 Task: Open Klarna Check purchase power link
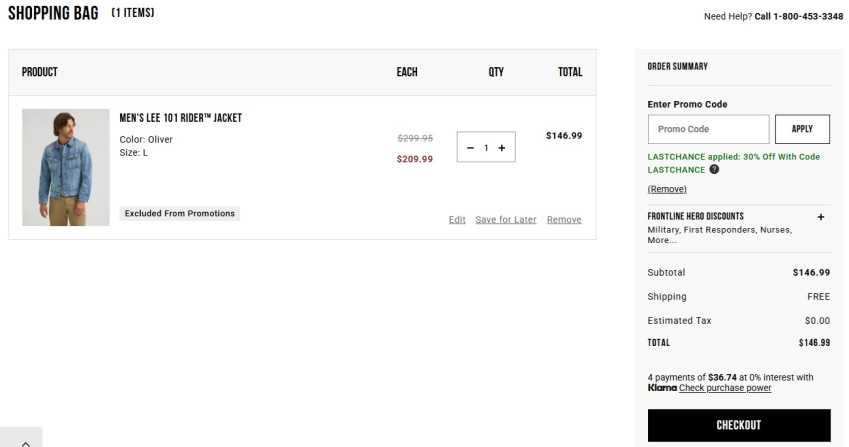click(x=725, y=388)
